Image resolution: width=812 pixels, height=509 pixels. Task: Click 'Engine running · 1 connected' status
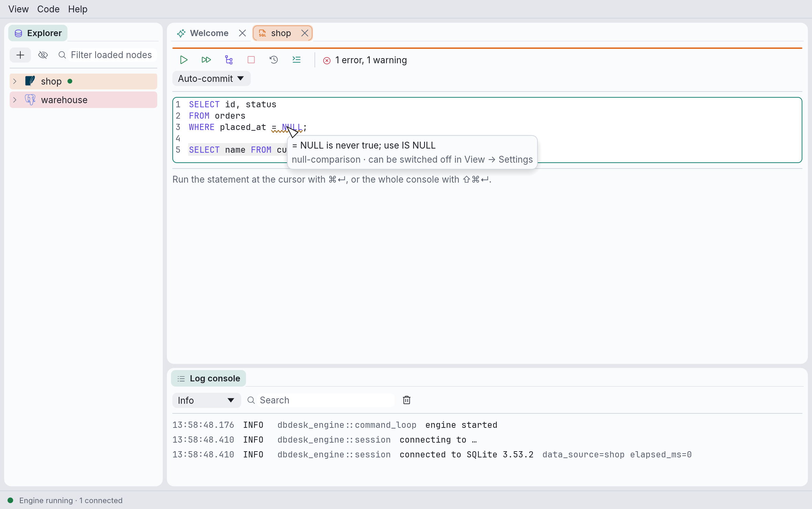pos(71,500)
